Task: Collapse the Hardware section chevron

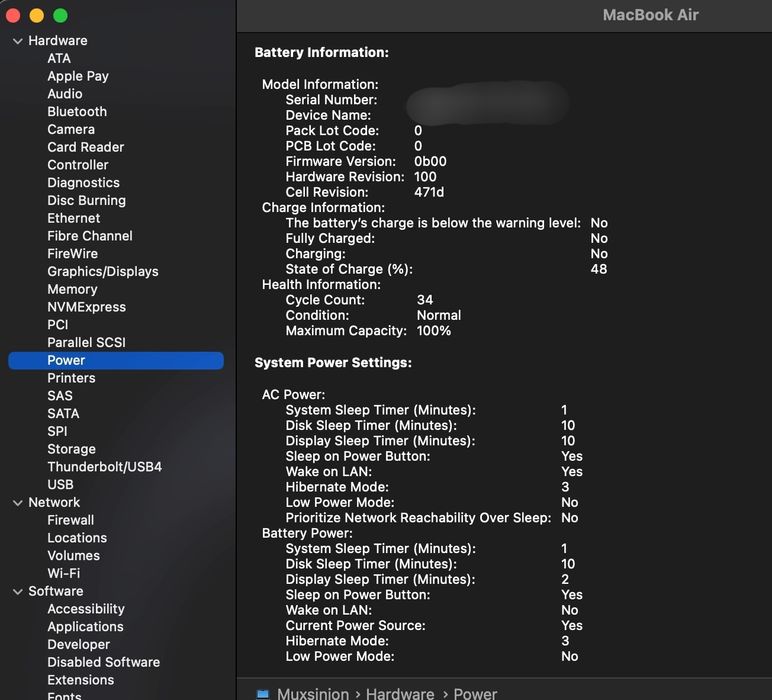Action: pos(18,41)
